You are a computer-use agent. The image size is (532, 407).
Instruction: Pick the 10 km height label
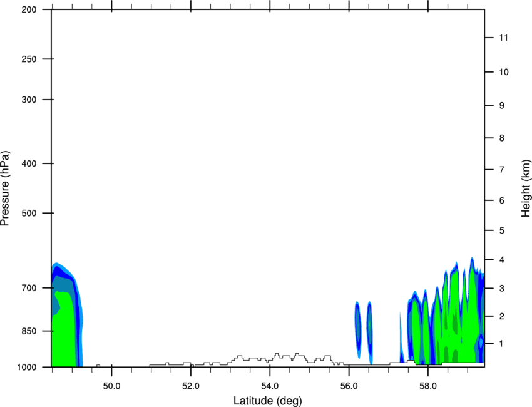point(504,72)
